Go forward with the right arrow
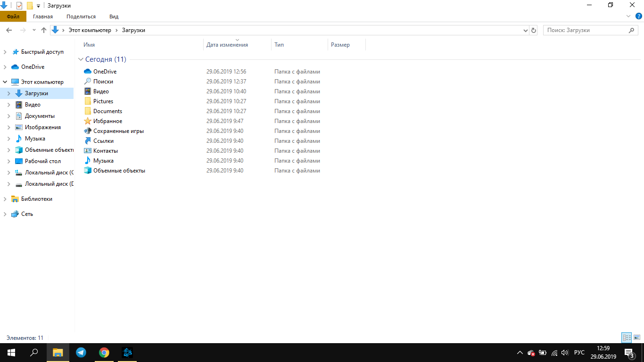This screenshot has width=644, height=362. (x=23, y=30)
